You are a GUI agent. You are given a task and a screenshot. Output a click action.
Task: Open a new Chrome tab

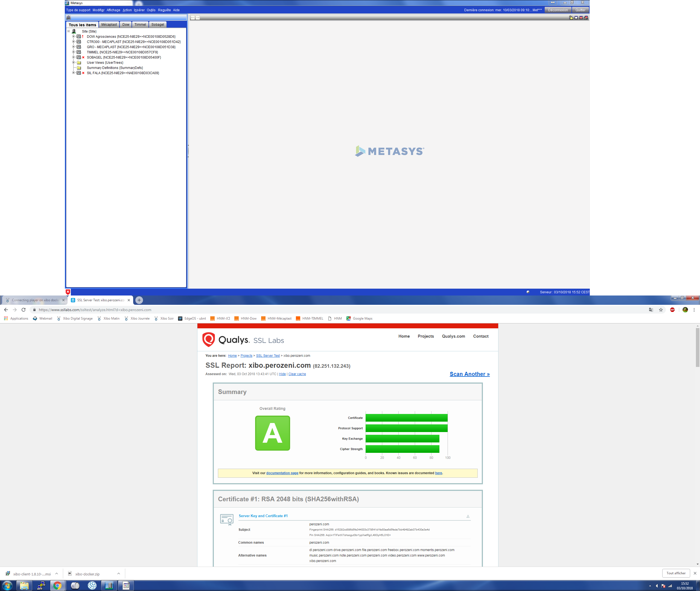tap(139, 300)
